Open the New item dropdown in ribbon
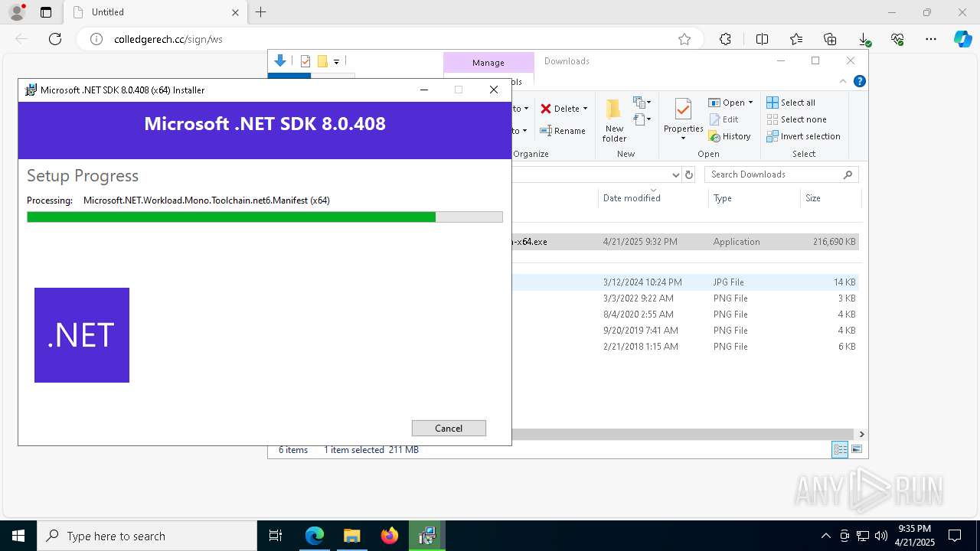Image resolution: width=980 pixels, height=551 pixels. click(642, 102)
